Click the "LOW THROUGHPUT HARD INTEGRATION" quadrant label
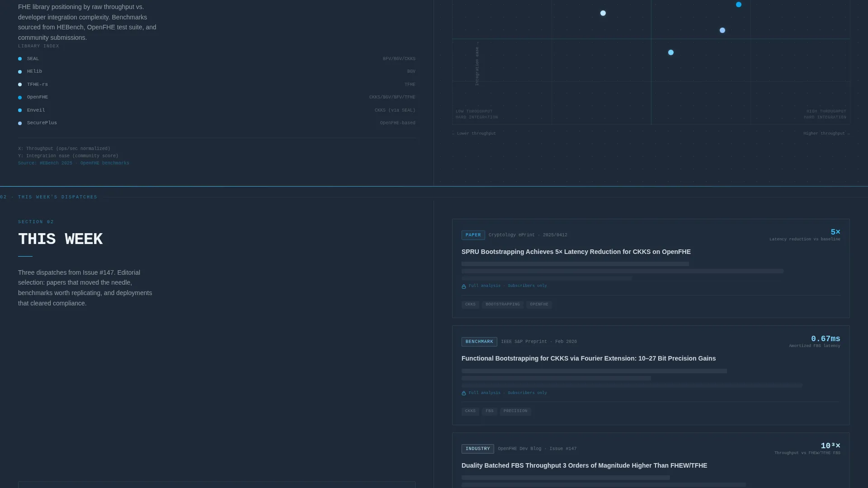 pos(476,114)
